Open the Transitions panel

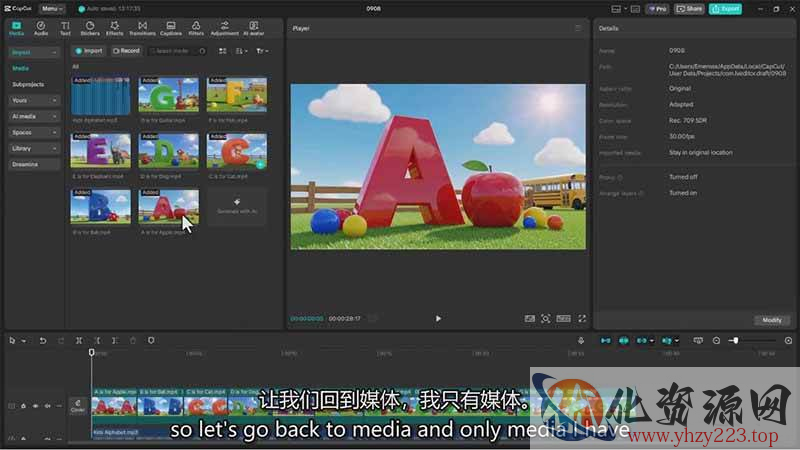tap(142, 28)
